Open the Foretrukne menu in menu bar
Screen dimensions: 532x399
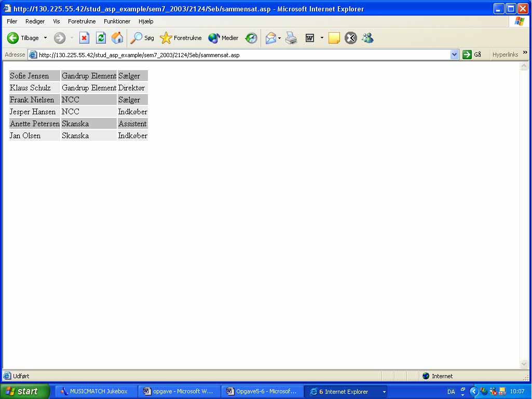[x=81, y=21]
